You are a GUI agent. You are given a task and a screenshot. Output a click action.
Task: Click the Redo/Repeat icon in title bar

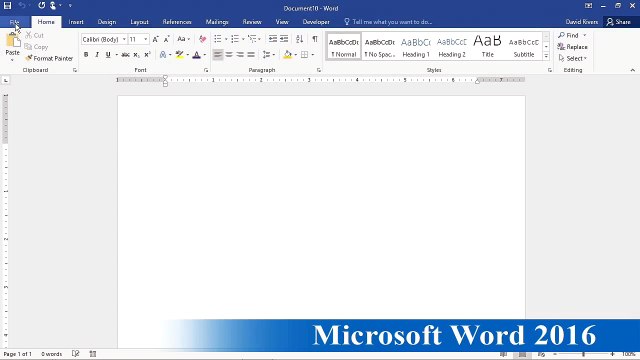click(x=41, y=5)
